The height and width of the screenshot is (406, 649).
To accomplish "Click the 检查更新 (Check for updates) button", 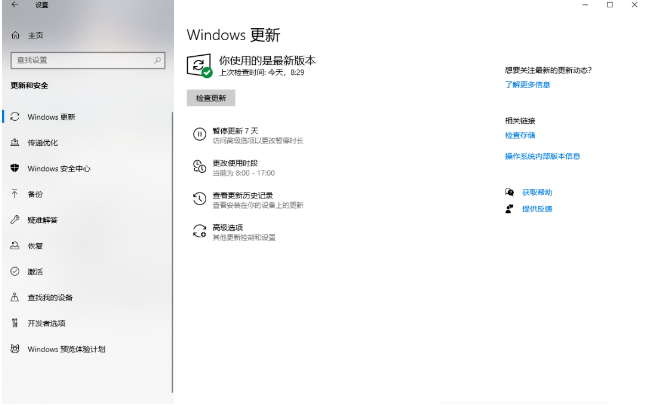I will (210, 98).
